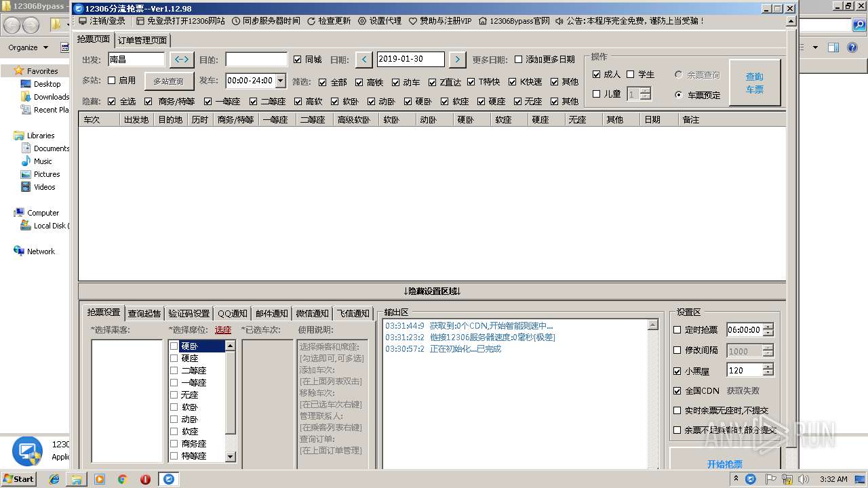The width and height of the screenshot is (868, 488).
Task: Click 赞助与注册VIP heart item
Action: click(440, 21)
